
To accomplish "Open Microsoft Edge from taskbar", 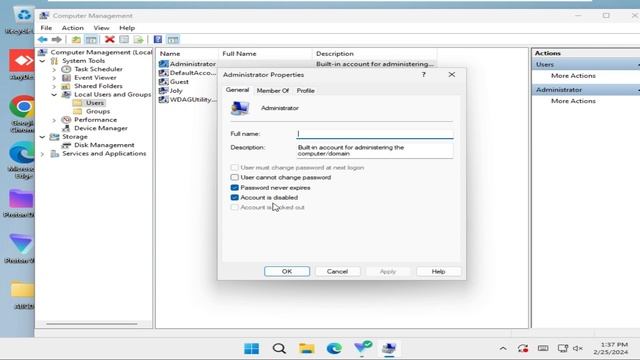I will pos(334,349).
